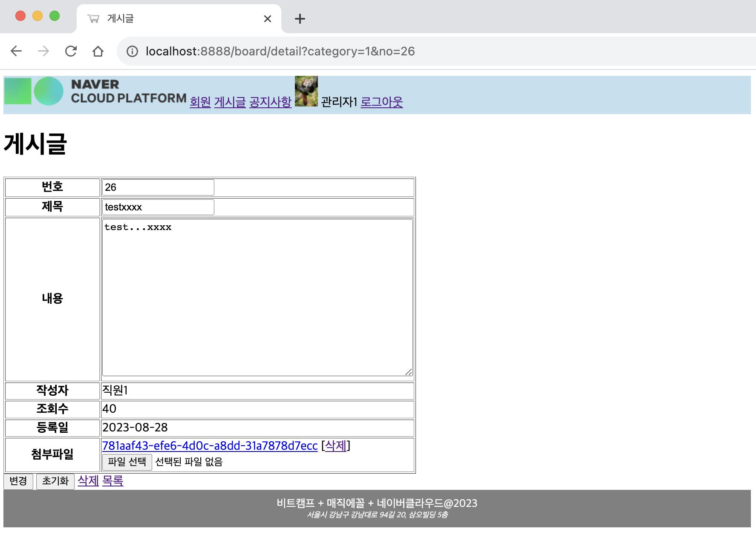
Task: Click the 파일 선택 button
Action: tap(127, 462)
